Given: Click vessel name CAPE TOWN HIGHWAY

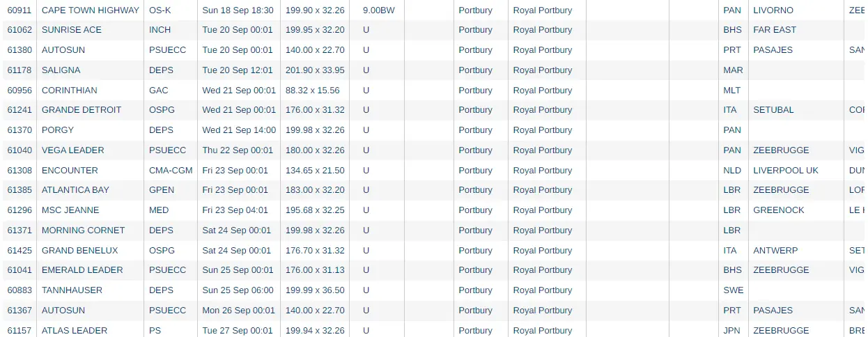Looking at the screenshot, I should click(91, 10).
